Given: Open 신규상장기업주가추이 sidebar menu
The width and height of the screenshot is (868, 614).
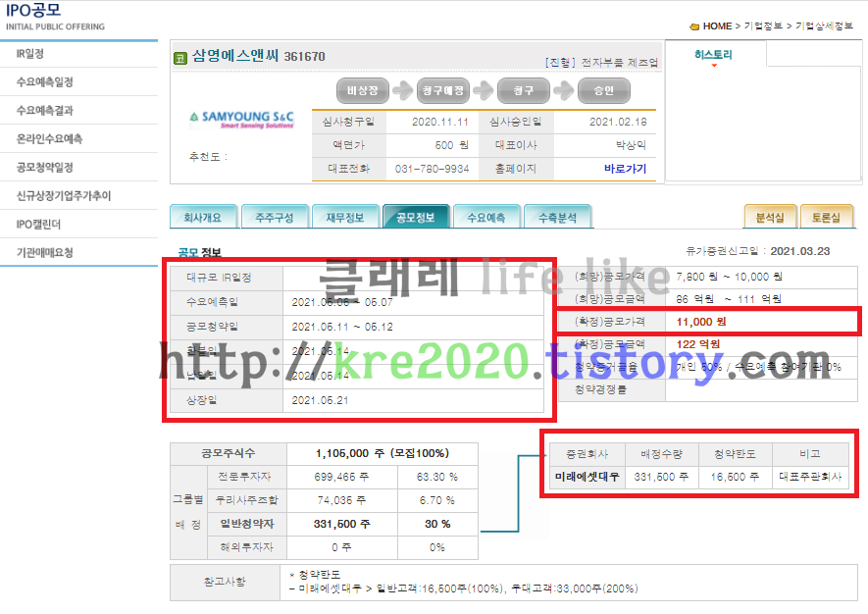Looking at the screenshot, I should tap(64, 195).
